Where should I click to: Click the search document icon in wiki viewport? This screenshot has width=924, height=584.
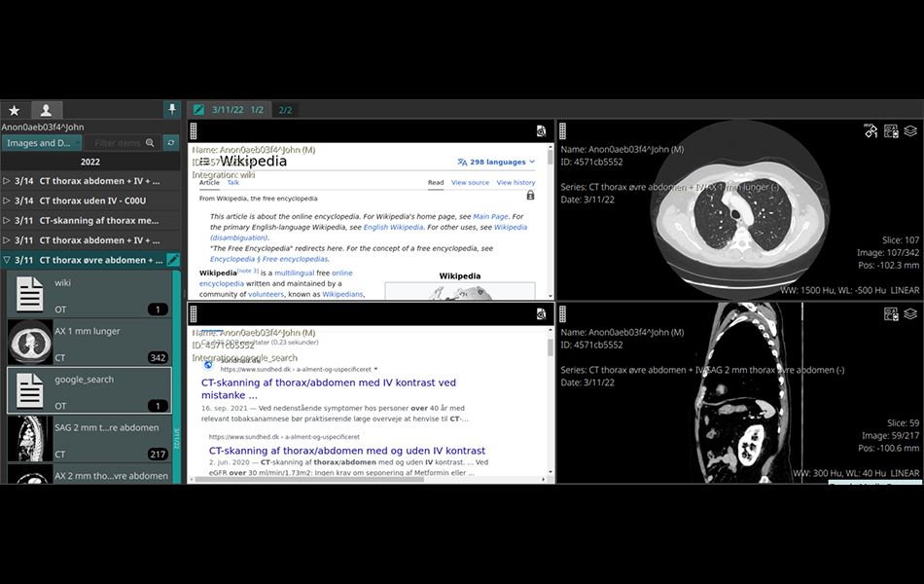[x=541, y=131]
